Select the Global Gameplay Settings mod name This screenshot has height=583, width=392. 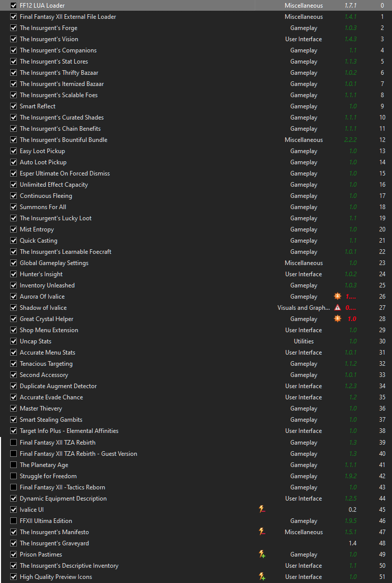pyautogui.click(x=54, y=263)
